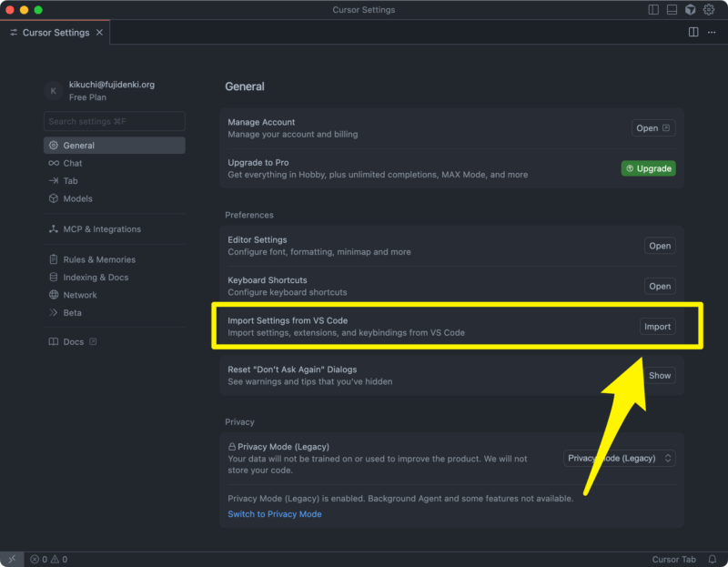This screenshot has height=567, width=728.
Task: Import settings from VS Code
Action: [x=657, y=327]
